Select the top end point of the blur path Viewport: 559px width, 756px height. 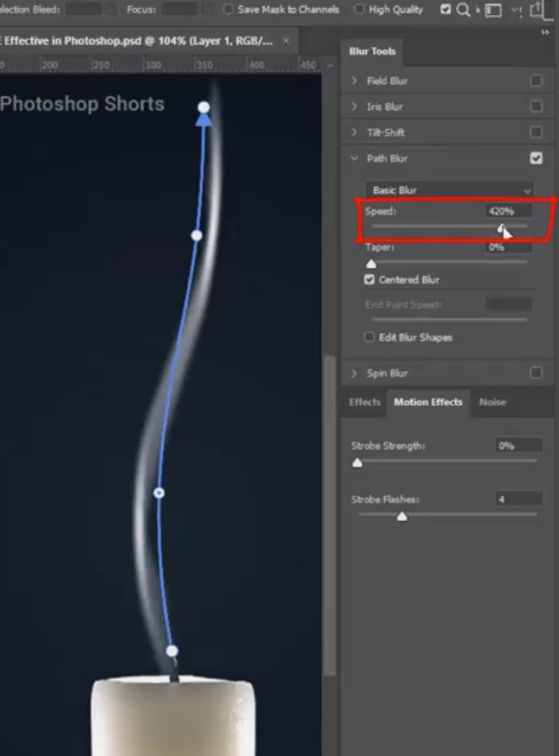click(x=204, y=107)
